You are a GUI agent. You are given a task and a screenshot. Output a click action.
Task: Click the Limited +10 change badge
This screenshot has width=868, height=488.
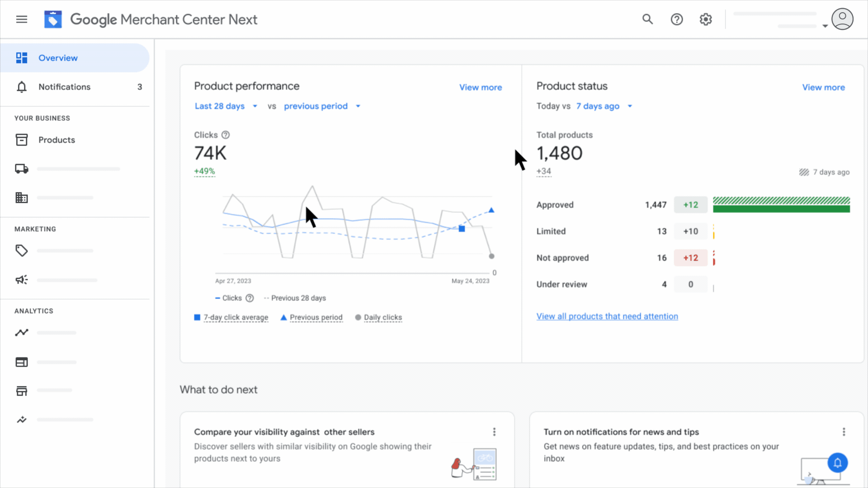tap(690, 231)
